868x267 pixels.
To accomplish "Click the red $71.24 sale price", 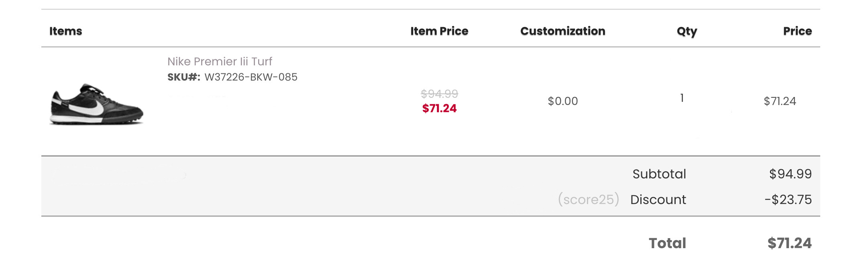I will tap(439, 108).
